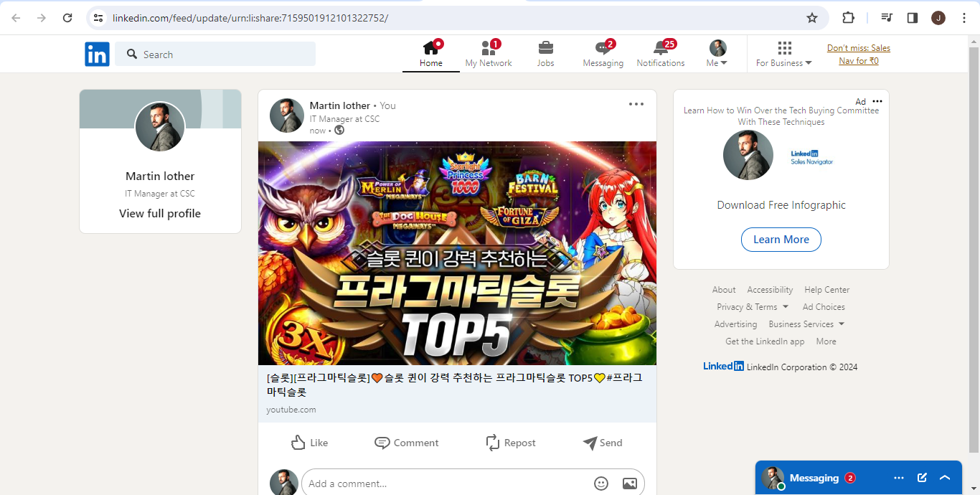The height and width of the screenshot is (495, 980).
Task: Compose a new message in Messaging panel
Action: [x=922, y=478]
